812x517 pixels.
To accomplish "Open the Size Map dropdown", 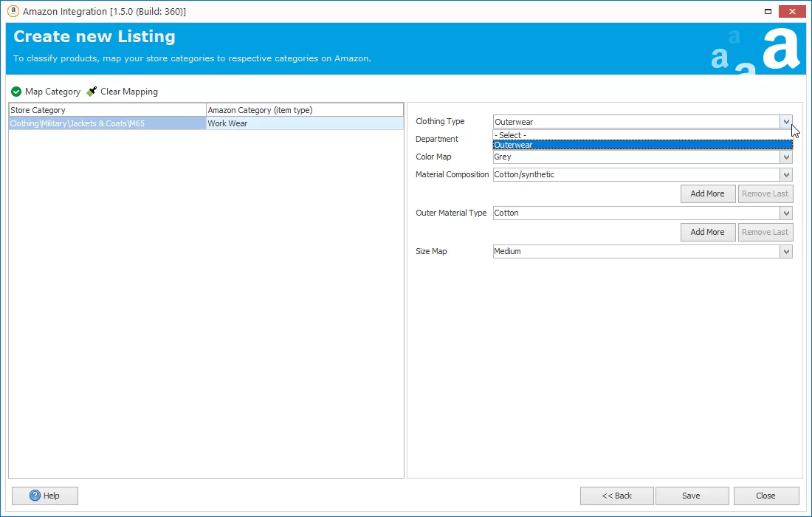I will 786,252.
